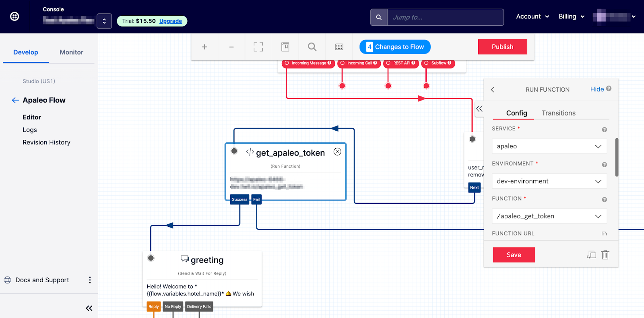The width and height of the screenshot is (644, 318).
Task: Click the Delivery Fails transition
Action: [x=199, y=306]
